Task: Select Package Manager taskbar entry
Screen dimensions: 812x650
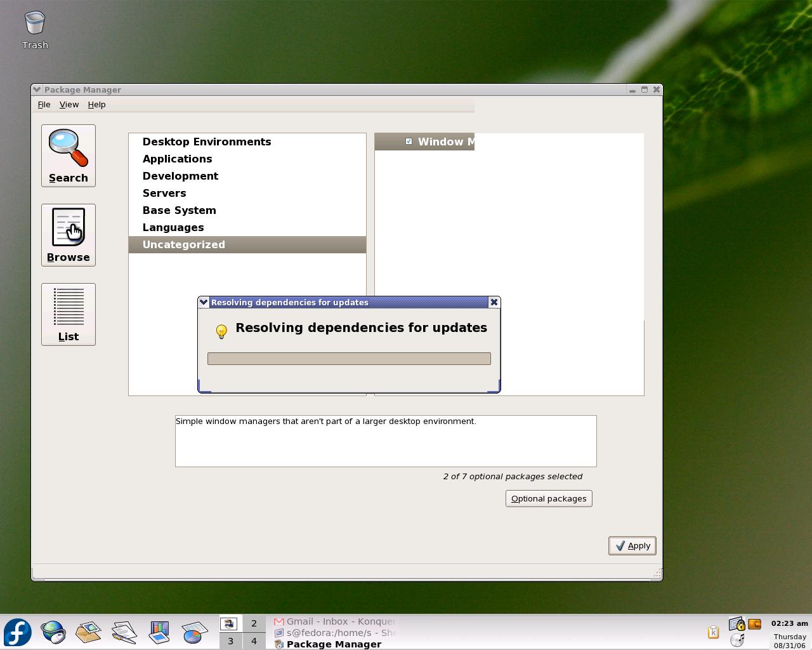Action: click(335, 644)
